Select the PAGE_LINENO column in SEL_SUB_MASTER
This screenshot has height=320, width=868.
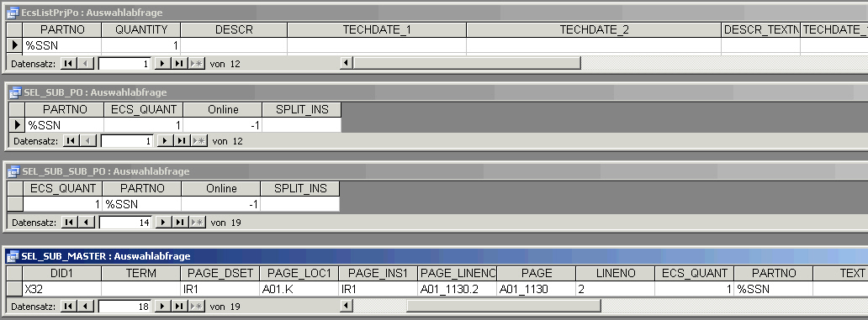point(458,273)
